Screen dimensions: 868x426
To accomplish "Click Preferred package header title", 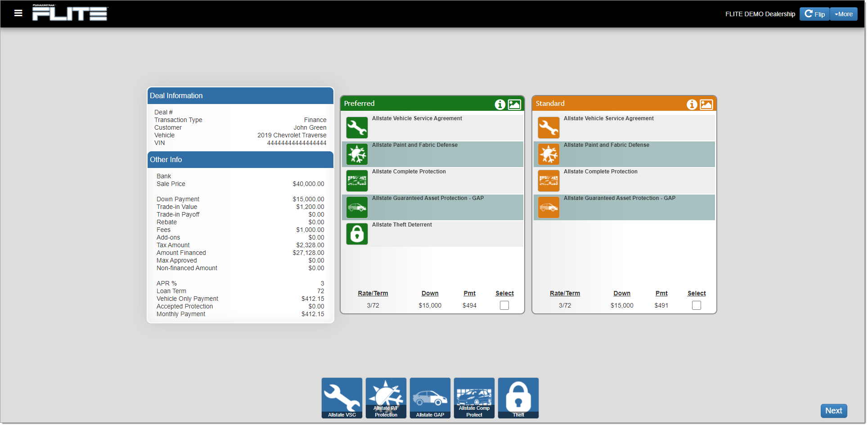I will click(359, 104).
